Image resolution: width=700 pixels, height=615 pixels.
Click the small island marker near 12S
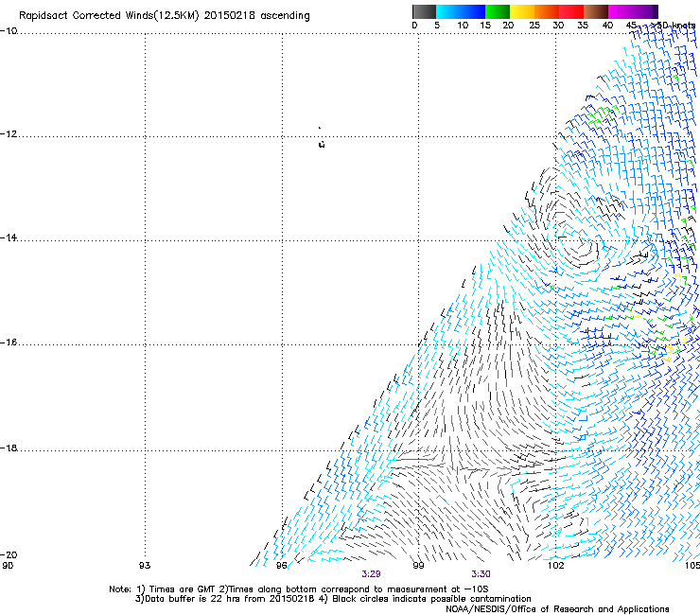point(322,144)
